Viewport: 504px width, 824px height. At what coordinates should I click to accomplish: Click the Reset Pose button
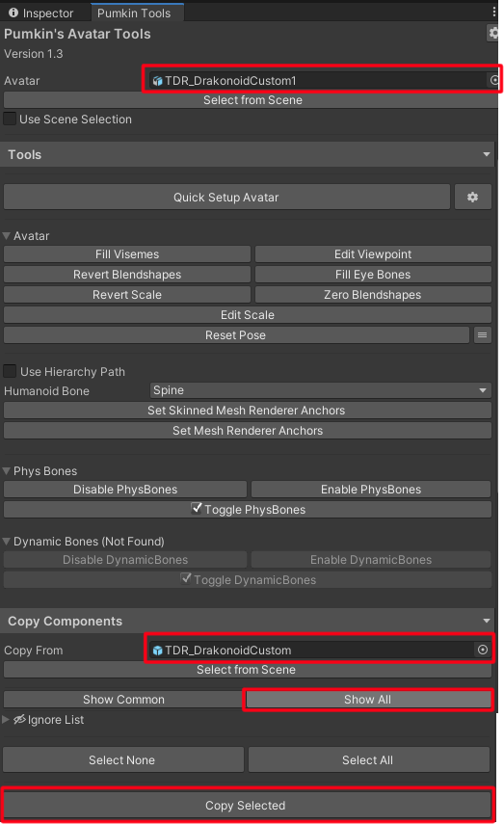click(236, 334)
